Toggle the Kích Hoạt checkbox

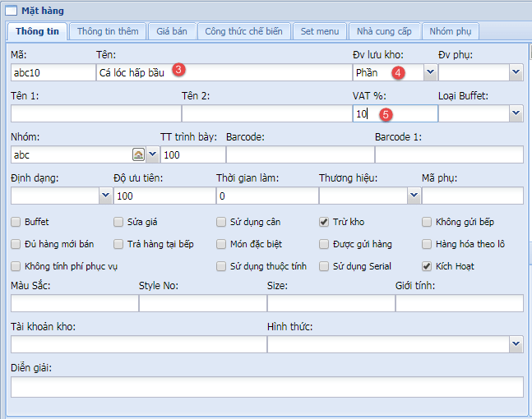[x=427, y=266]
